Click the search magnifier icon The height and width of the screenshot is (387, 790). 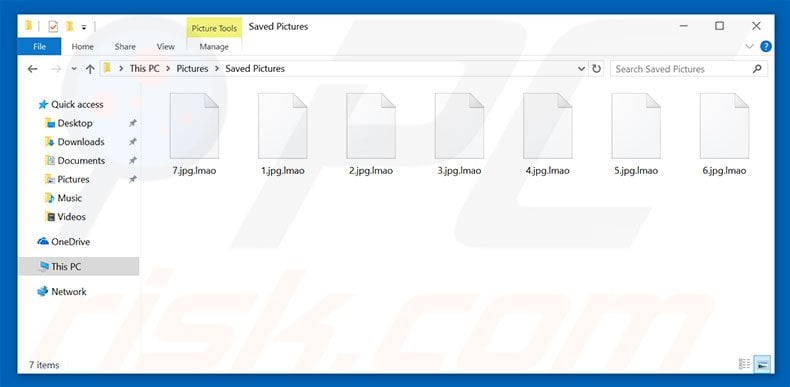point(757,69)
